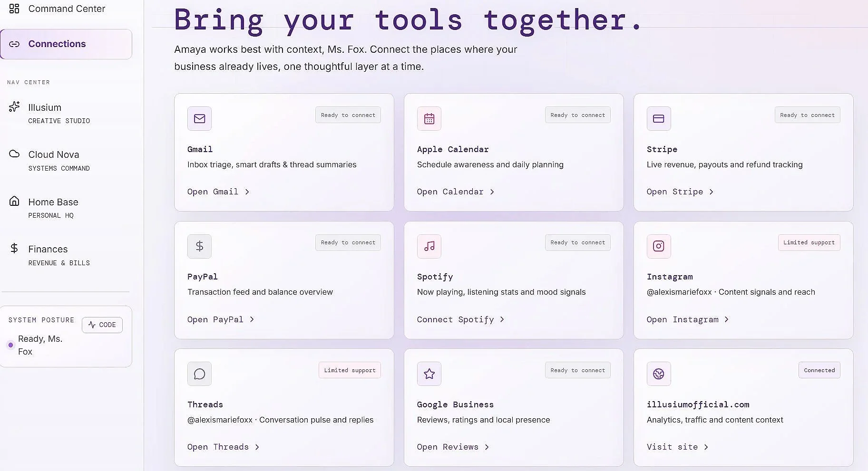Click the Apple Calendar card title
This screenshot has width=868, height=471.
click(453, 149)
